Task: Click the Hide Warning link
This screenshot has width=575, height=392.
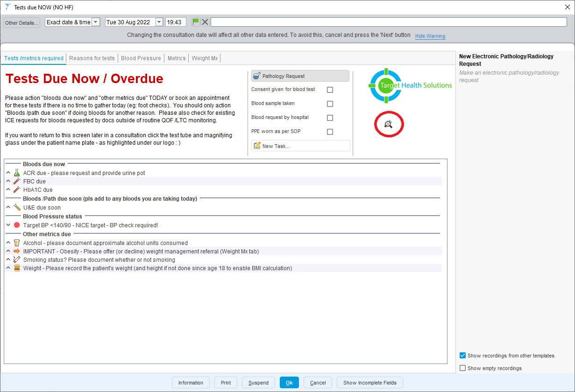Action: tap(430, 36)
